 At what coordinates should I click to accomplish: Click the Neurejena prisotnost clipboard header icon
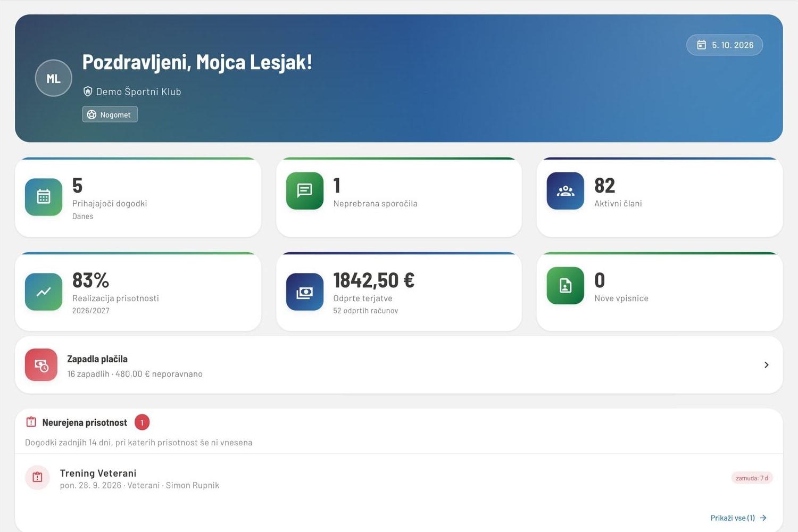coord(31,422)
